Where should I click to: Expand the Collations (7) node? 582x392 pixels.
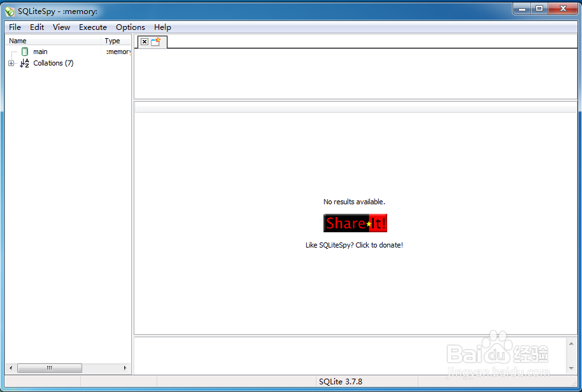point(11,64)
